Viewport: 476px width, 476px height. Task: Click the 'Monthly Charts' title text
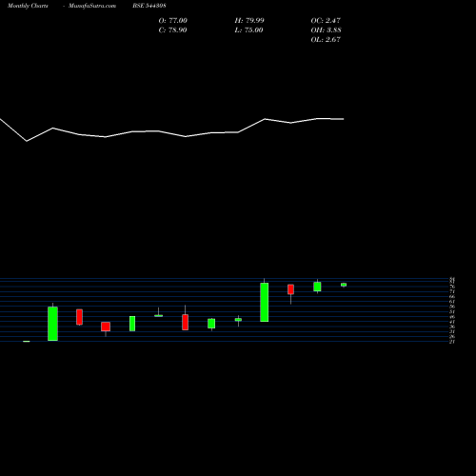point(28,6)
